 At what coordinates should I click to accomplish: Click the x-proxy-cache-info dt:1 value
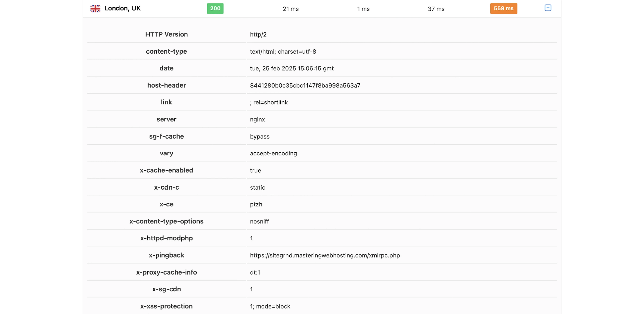(255, 272)
